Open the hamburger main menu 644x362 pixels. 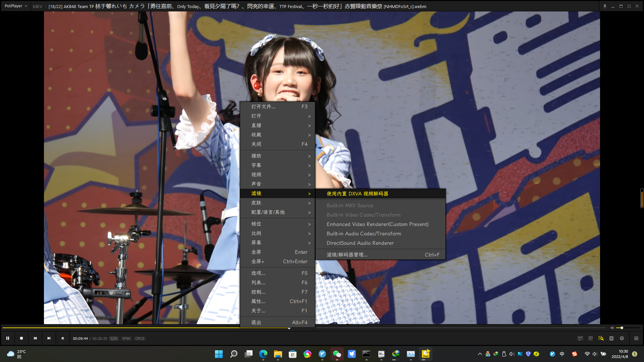[x=636, y=339]
